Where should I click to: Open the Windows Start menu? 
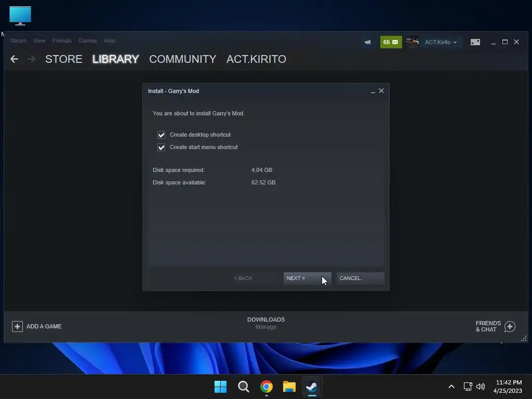tap(220, 387)
